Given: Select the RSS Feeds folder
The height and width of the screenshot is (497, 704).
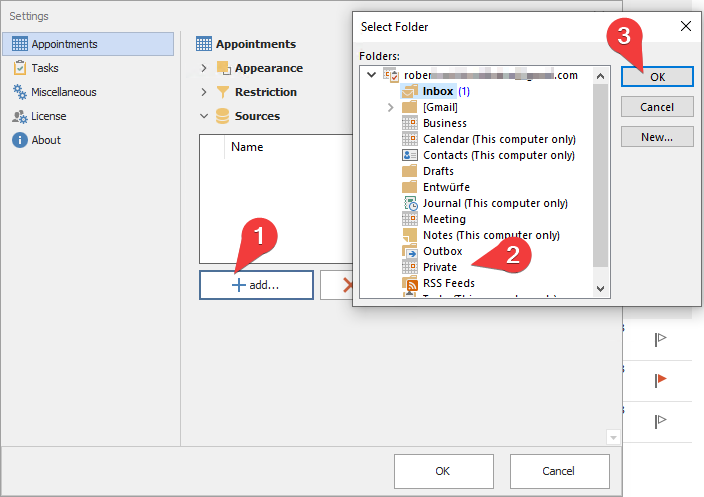Looking at the screenshot, I should (x=449, y=283).
